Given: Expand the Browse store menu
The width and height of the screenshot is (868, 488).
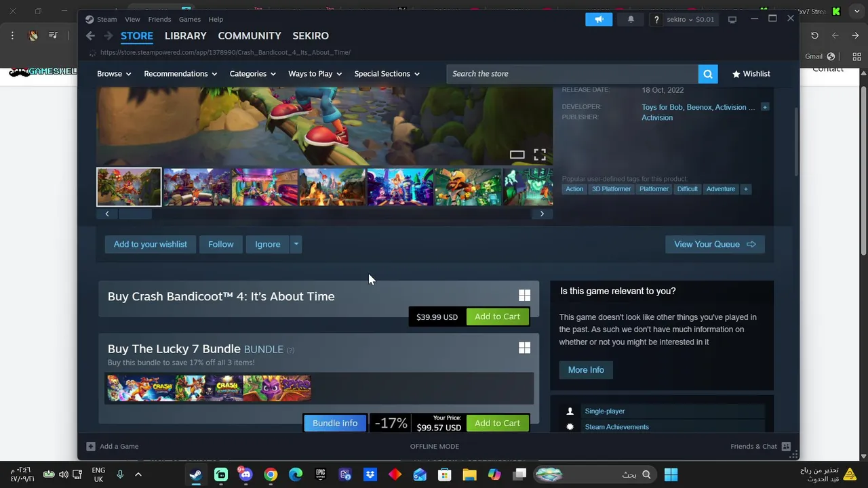Looking at the screenshot, I should click(x=114, y=74).
